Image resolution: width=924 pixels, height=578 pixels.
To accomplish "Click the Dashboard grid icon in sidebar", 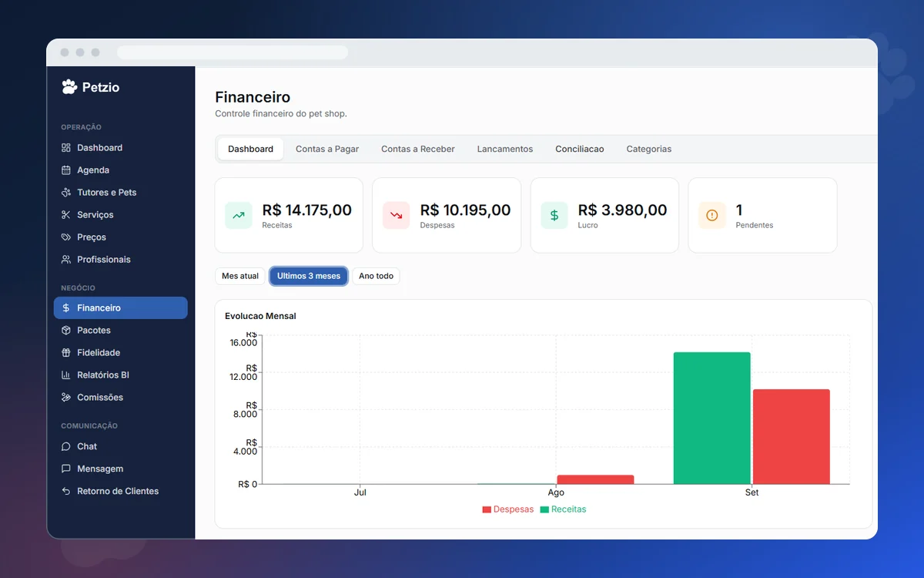I will [x=66, y=148].
